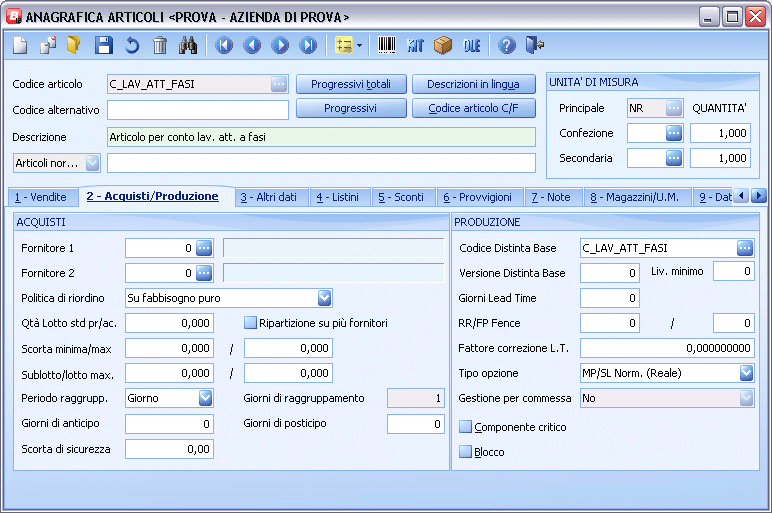Image resolution: width=772 pixels, height=513 pixels.
Task: Open lookup for Codice Distinta Base
Action: 745,248
